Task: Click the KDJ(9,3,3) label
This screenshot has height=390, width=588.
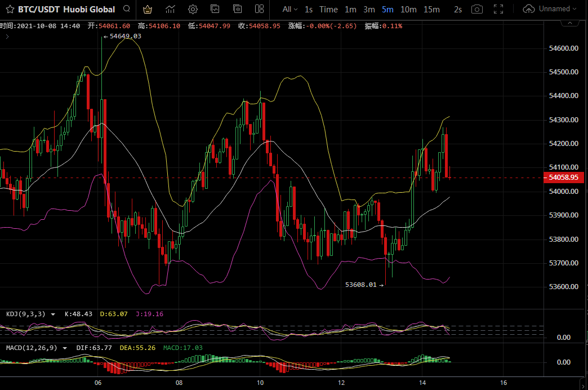Action: tap(25, 314)
